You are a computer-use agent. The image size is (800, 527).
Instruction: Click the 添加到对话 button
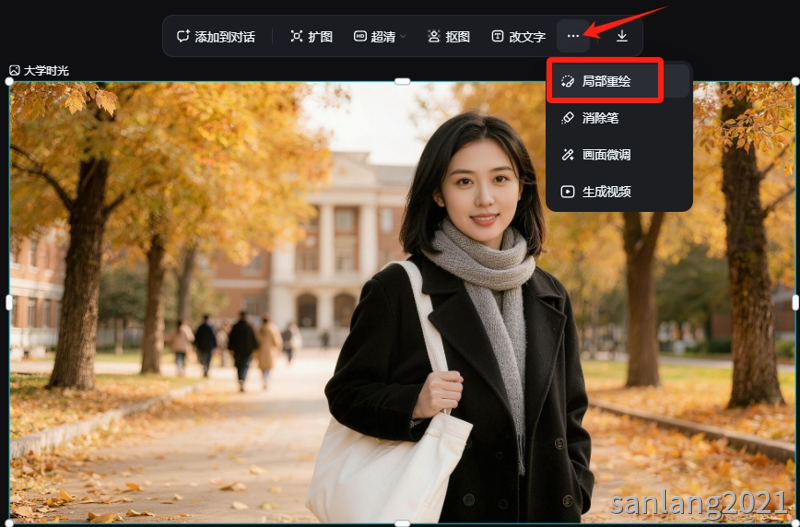tap(216, 36)
